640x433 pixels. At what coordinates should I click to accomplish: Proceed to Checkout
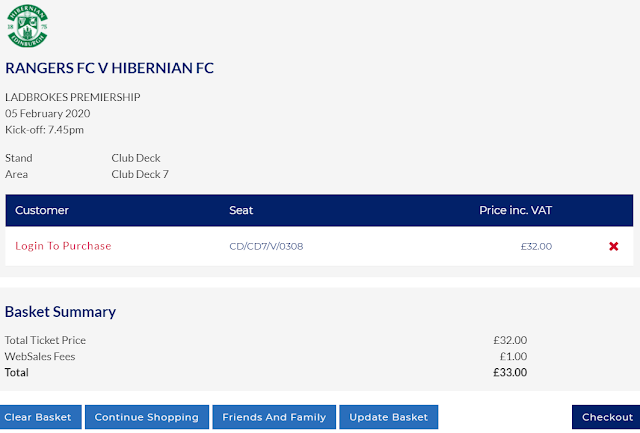point(607,417)
